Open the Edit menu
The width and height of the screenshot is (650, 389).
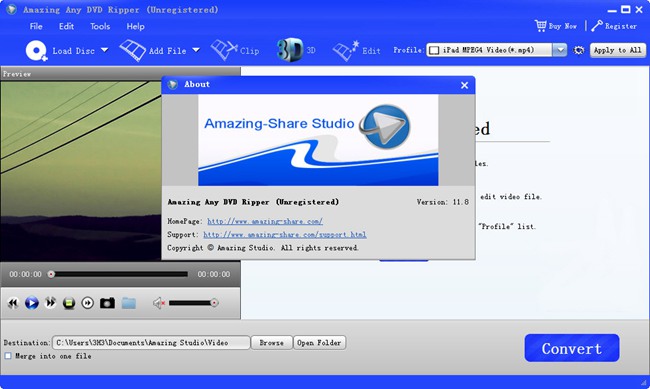(66, 27)
